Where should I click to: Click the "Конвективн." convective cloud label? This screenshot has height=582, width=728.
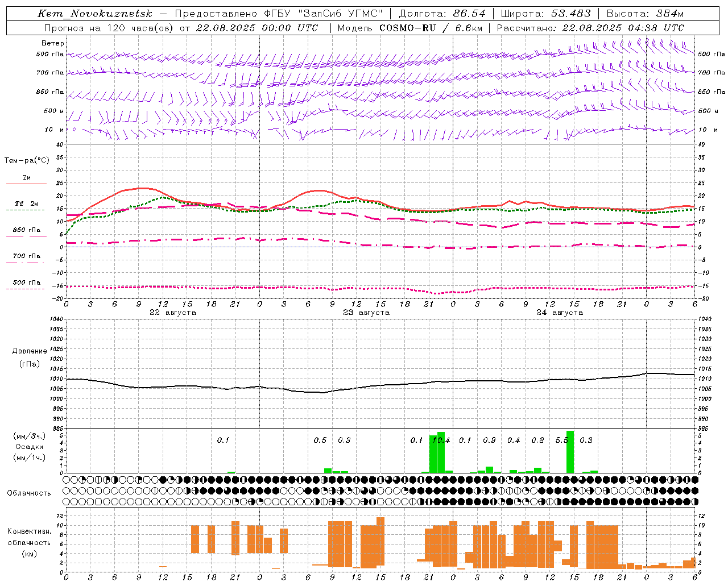[x=30, y=531]
